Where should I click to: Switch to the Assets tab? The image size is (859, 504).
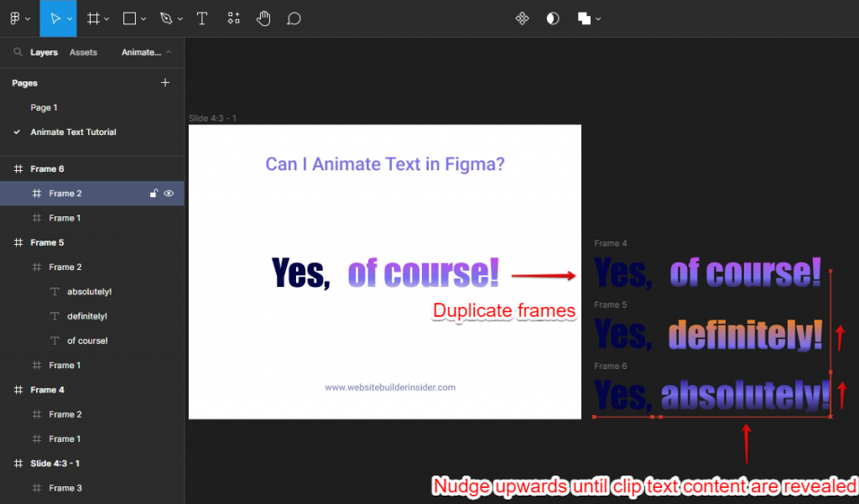pos(83,52)
